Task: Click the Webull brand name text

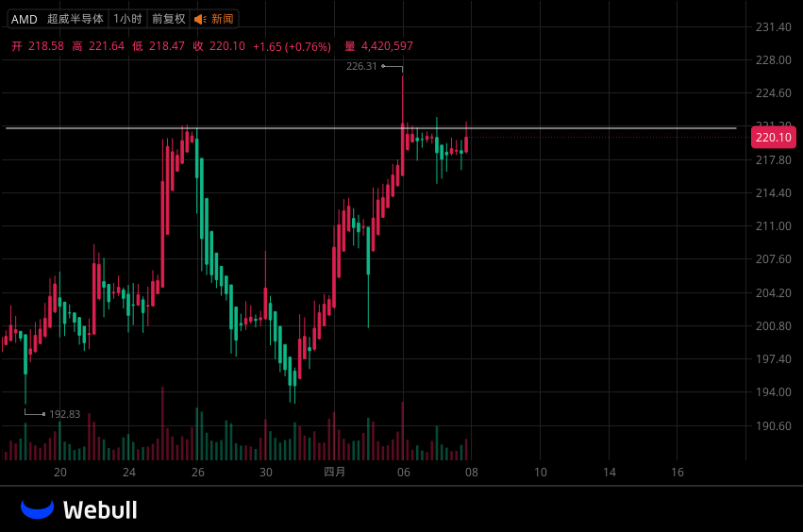Action: [x=100, y=510]
